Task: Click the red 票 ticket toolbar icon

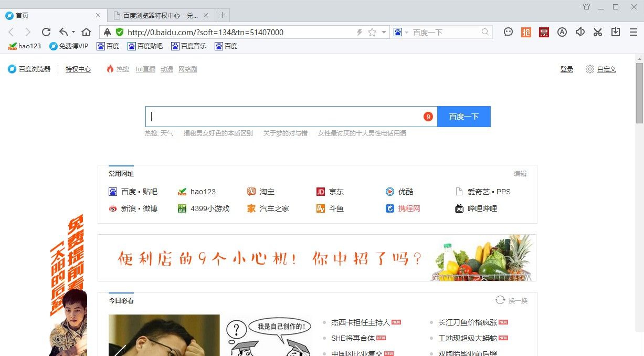Action: 544,32
